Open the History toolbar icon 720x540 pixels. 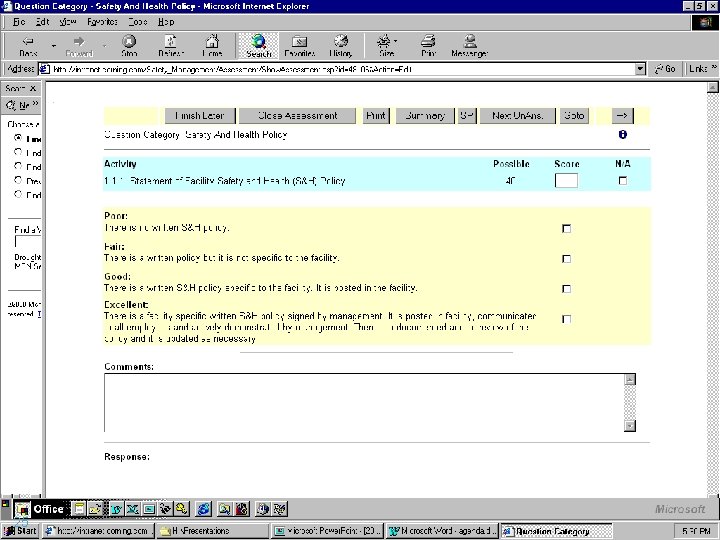tap(341, 42)
